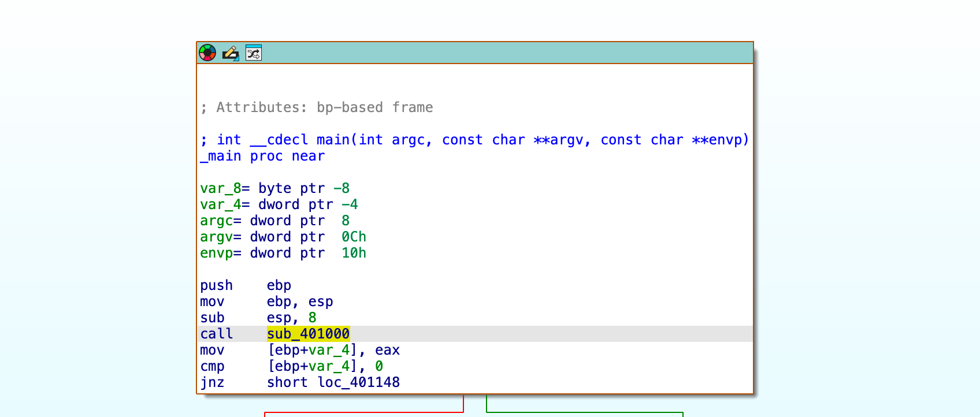Click the var_8 byte ptr definition
980x417 pixels.
coord(274,188)
